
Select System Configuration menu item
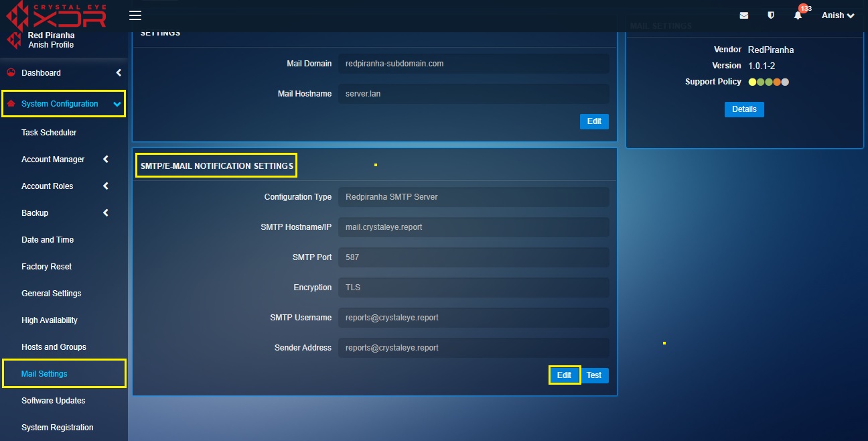click(60, 104)
